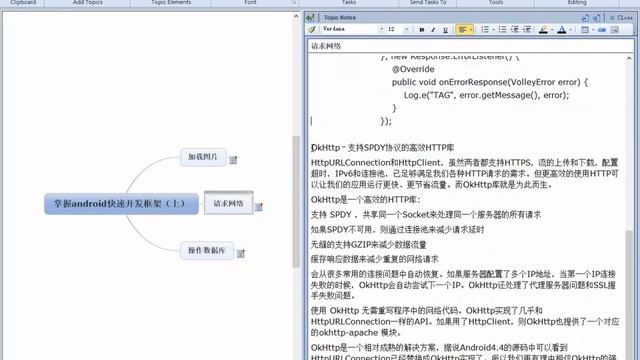The width and height of the screenshot is (640, 360).
Task: Toggle bold formatting in notes toolbar
Action: (x=422, y=29)
